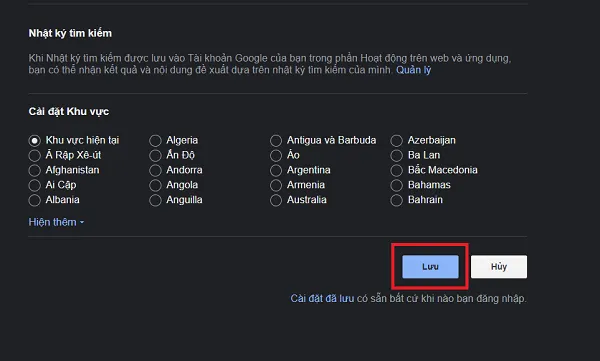Choose Ả Rập Xê-út as region

[x=34, y=155]
